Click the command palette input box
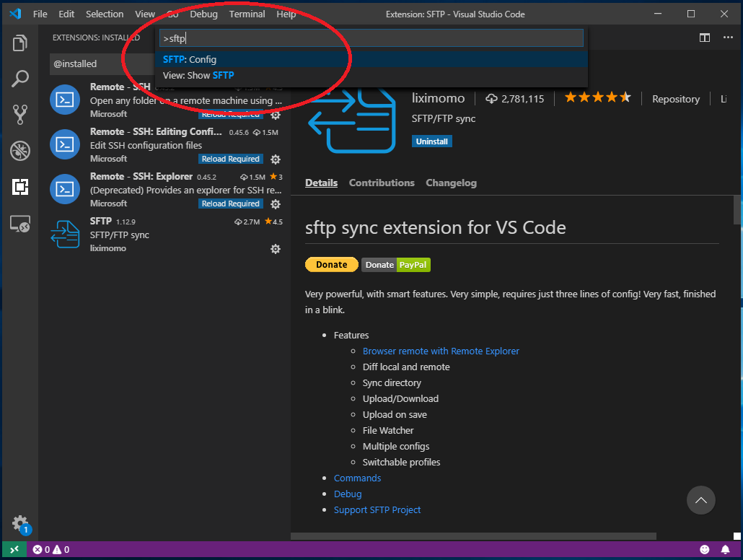Screen dimensions: 743x560 [371, 38]
